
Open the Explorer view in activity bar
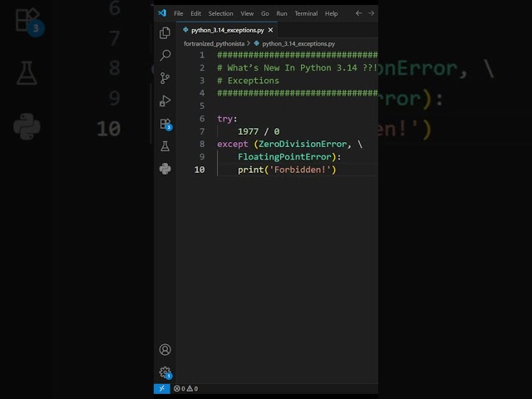pyautogui.click(x=165, y=33)
